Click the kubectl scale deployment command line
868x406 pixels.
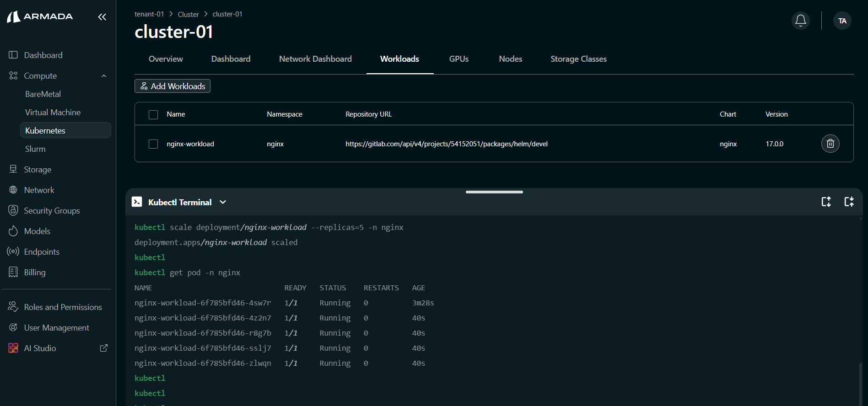(x=269, y=227)
